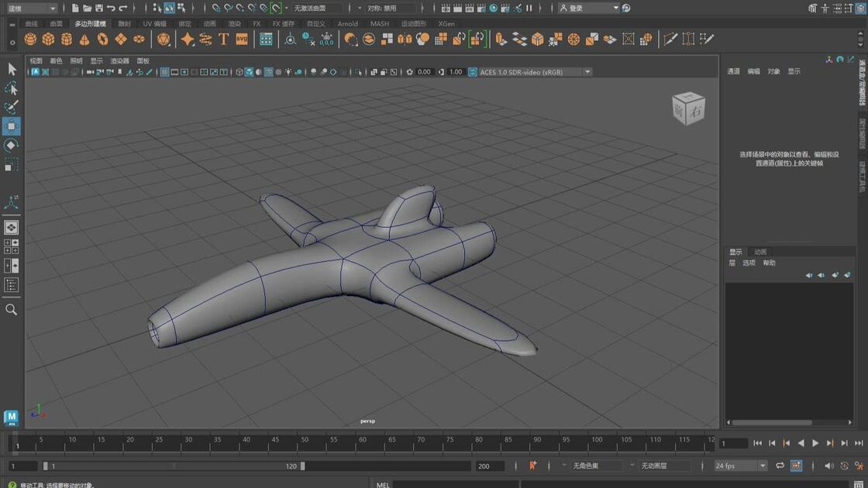Open the 登录 sign-in dropdown
Image resolution: width=868 pixels, height=488 pixels.
coord(588,9)
